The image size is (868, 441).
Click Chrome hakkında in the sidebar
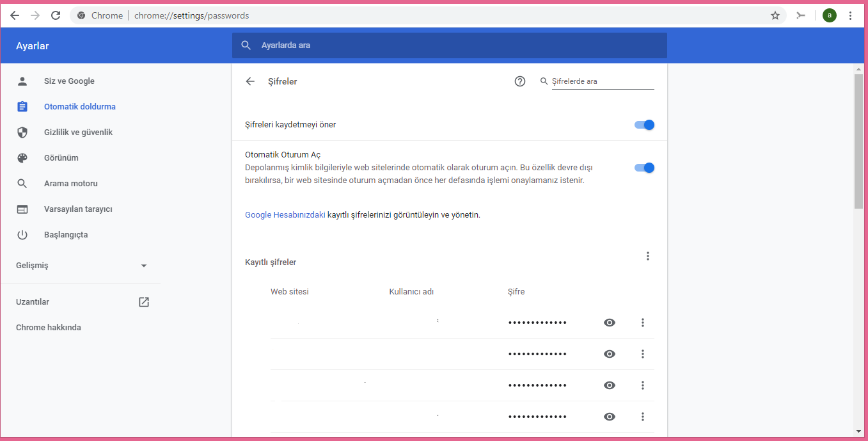coord(49,327)
